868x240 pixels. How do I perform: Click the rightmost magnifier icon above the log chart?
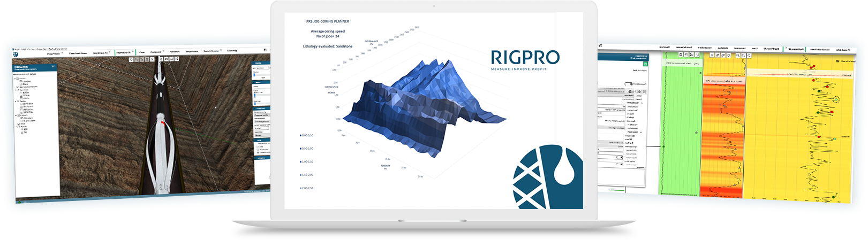tap(749, 56)
